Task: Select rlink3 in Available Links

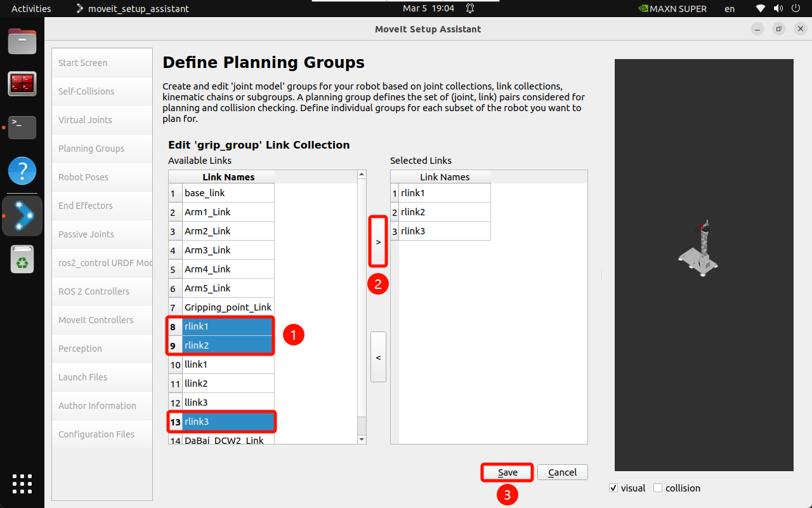Action: pyautogui.click(x=228, y=422)
